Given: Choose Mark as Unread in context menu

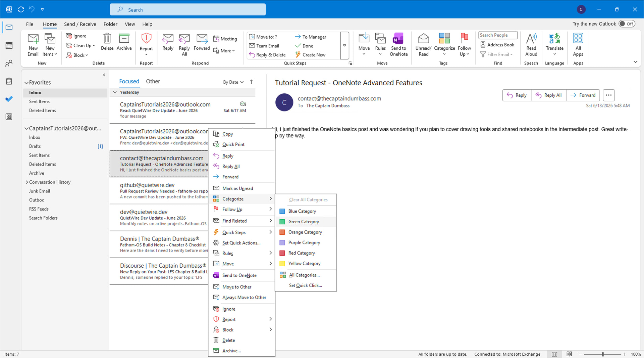Looking at the screenshot, I should click(x=242, y=188).
